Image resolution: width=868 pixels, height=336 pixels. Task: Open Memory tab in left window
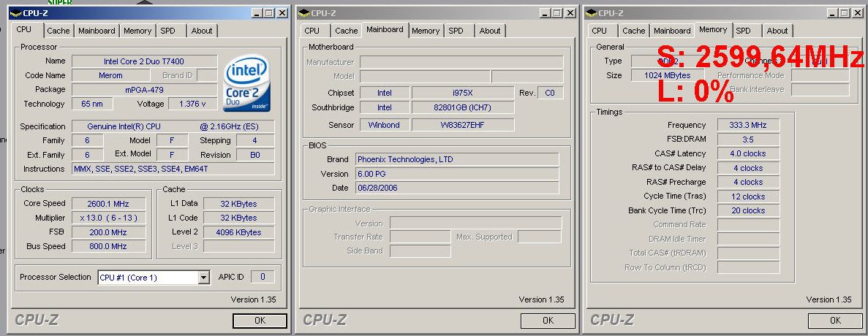[x=137, y=31]
